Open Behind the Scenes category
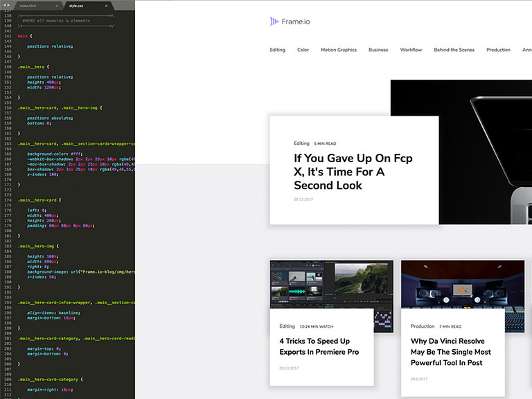This screenshot has height=399, width=532. point(454,50)
